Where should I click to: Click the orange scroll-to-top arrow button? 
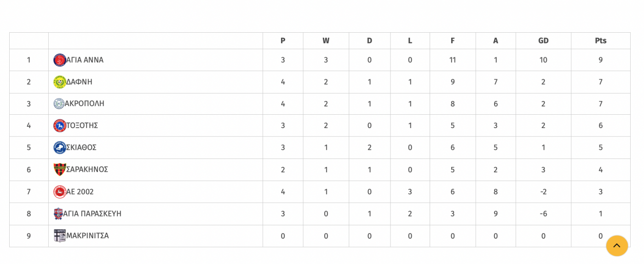click(x=617, y=246)
